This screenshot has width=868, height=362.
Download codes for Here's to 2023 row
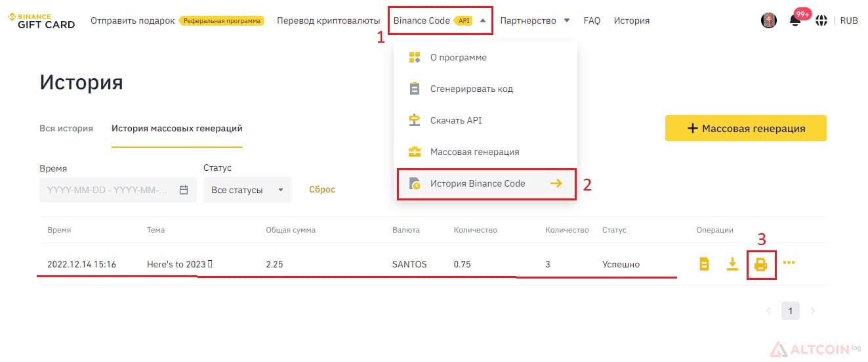coord(733,264)
